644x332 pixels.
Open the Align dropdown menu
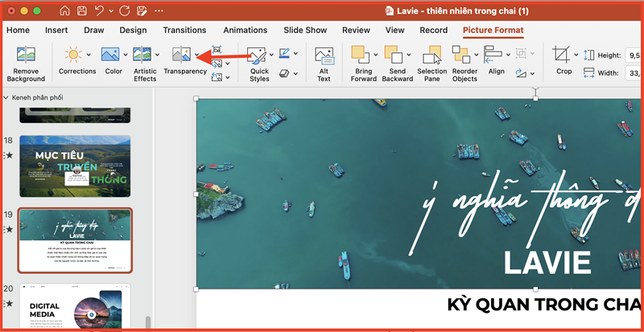pyautogui.click(x=508, y=55)
